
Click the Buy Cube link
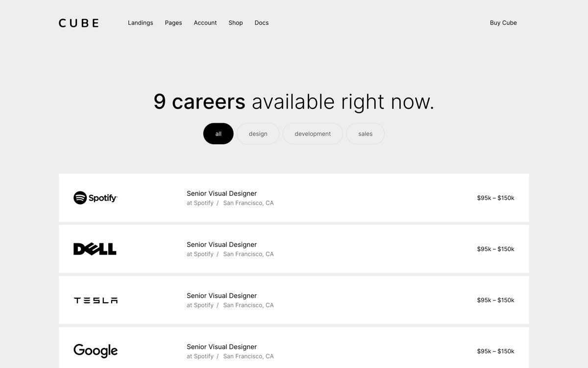[x=503, y=23]
